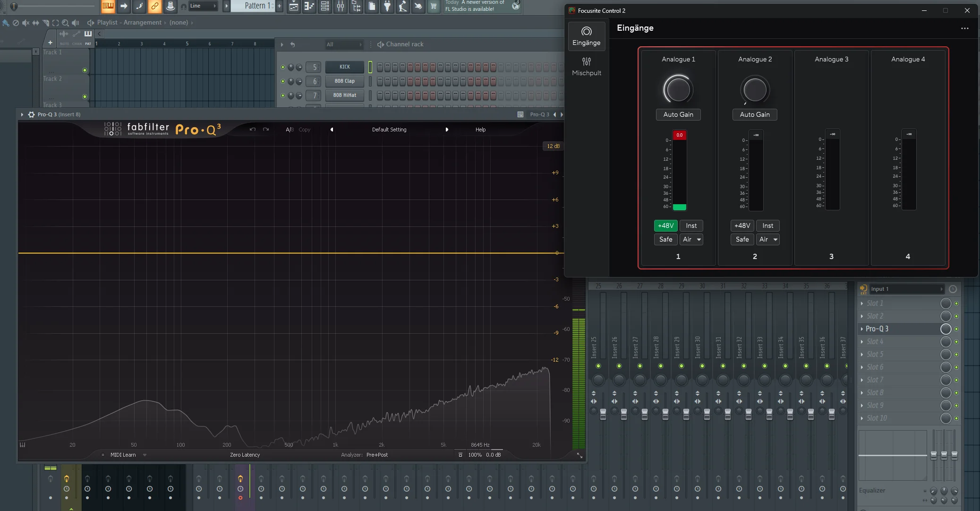Enable Safe mode on Analogue 2
980x511 pixels.
point(742,240)
